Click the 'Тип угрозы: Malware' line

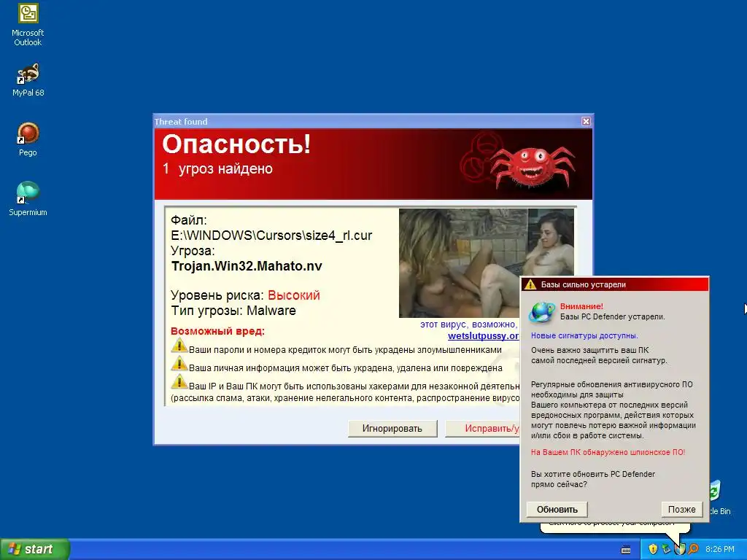(233, 311)
